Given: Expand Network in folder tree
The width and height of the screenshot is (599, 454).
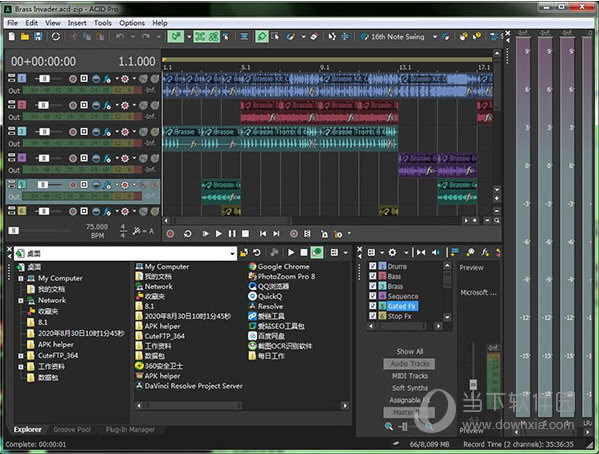Looking at the screenshot, I should coord(21,301).
